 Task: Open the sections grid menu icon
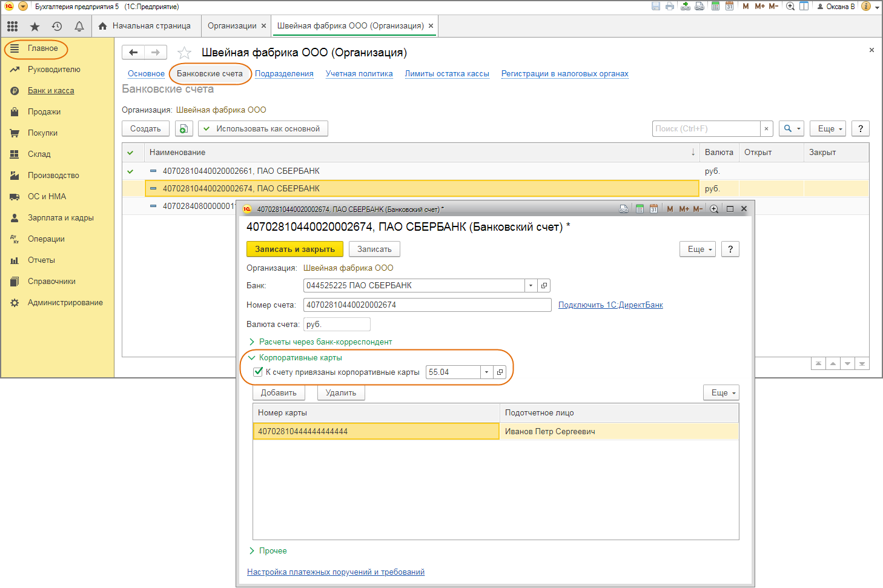13,26
